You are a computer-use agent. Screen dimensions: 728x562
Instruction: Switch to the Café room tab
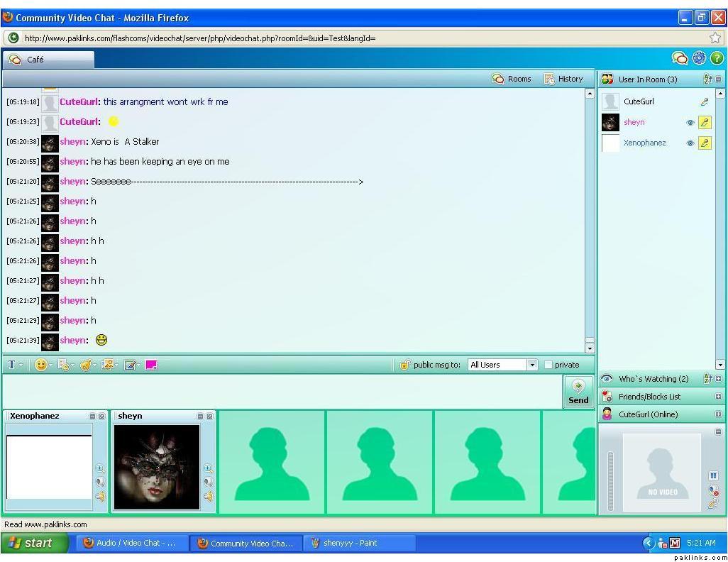[48, 60]
